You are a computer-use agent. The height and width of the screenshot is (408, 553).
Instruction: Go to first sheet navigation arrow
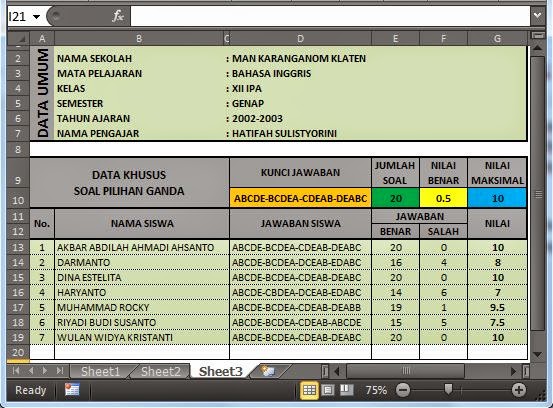point(16,371)
